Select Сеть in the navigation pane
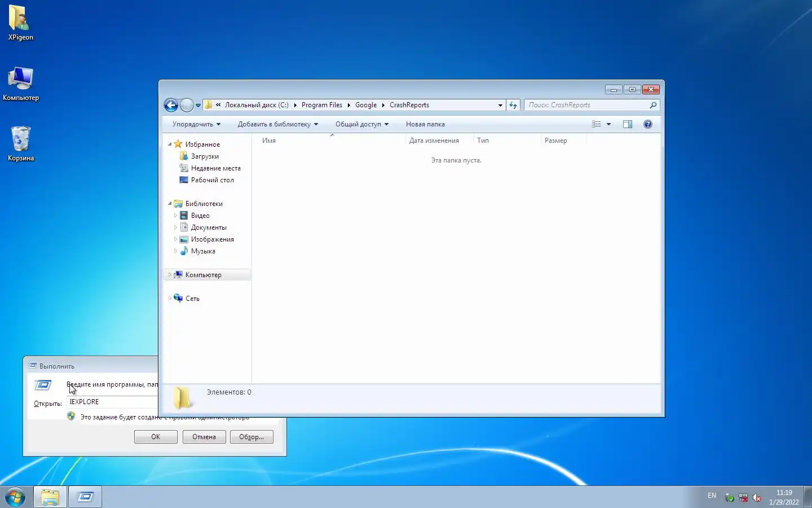 pyautogui.click(x=192, y=299)
